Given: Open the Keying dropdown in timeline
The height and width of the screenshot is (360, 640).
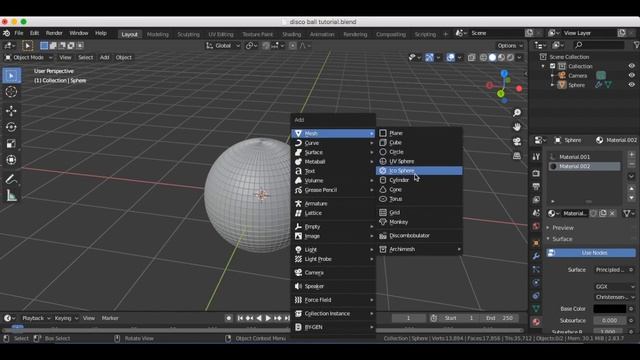Looking at the screenshot, I should pos(66,318).
